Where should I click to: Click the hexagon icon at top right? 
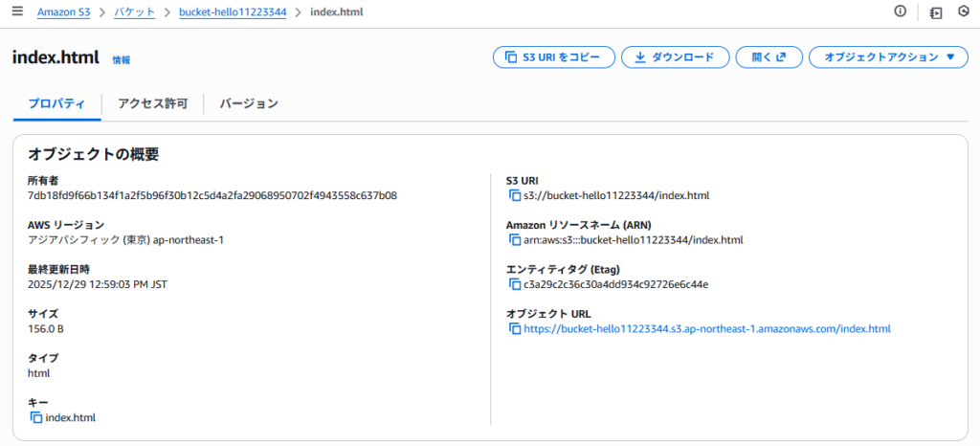[x=964, y=12]
